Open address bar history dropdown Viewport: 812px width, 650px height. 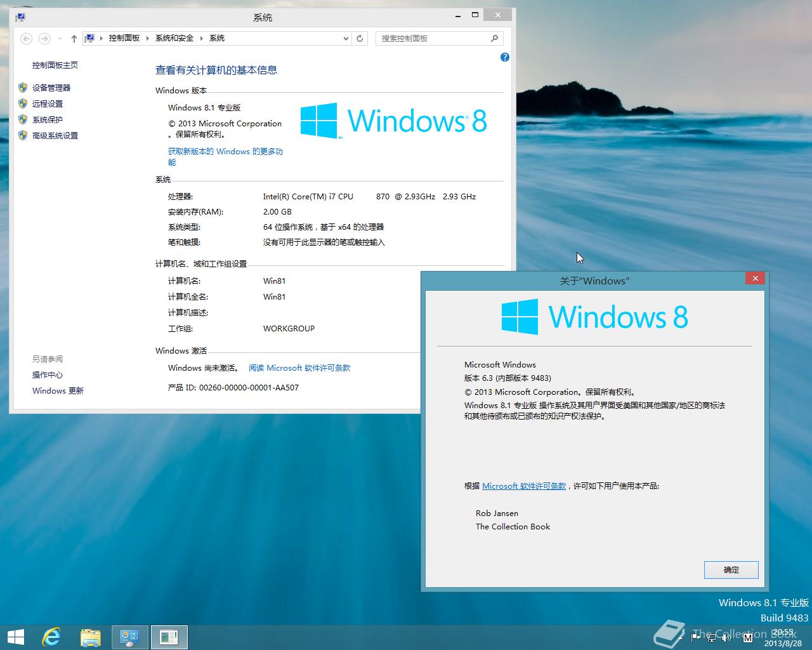click(346, 38)
